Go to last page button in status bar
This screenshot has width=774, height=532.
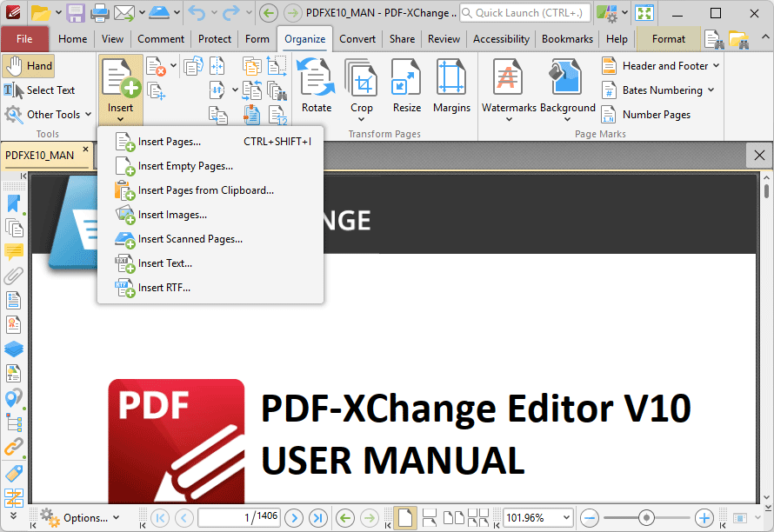point(318,518)
